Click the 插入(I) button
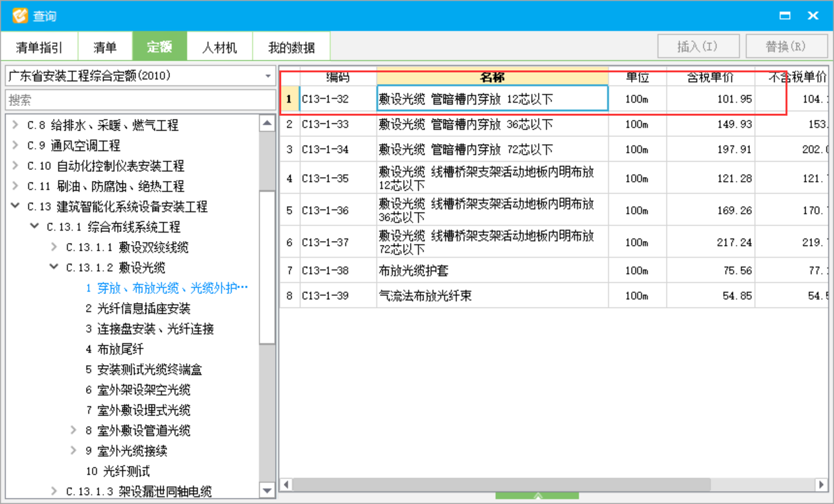Viewport: 834px width, 504px height. point(698,47)
